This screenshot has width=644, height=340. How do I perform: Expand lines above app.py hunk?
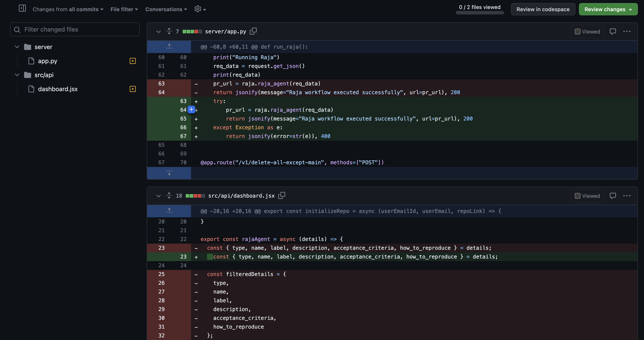click(169, 46)
